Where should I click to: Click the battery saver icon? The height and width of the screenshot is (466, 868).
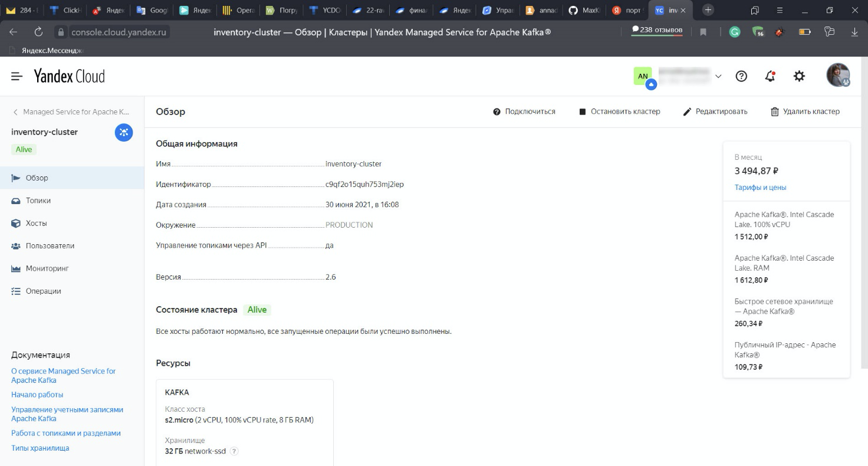click(805, 32)
